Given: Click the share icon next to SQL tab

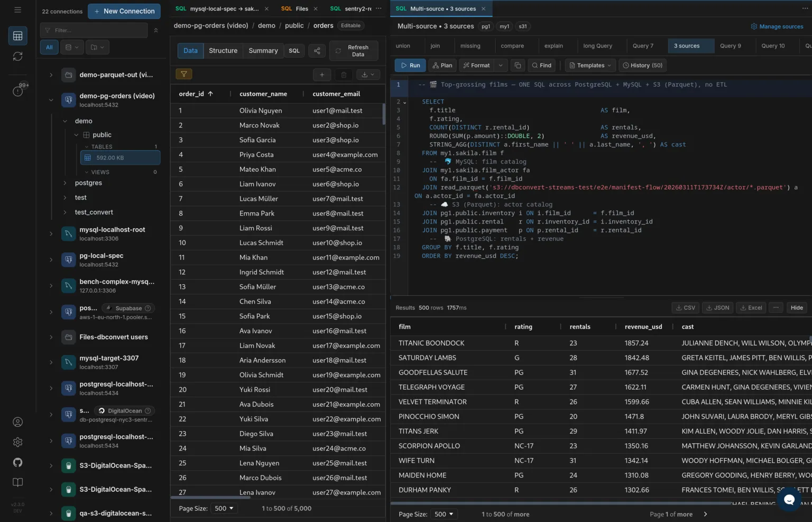Looking at the screenshot, I should click(x=317, y=51).
